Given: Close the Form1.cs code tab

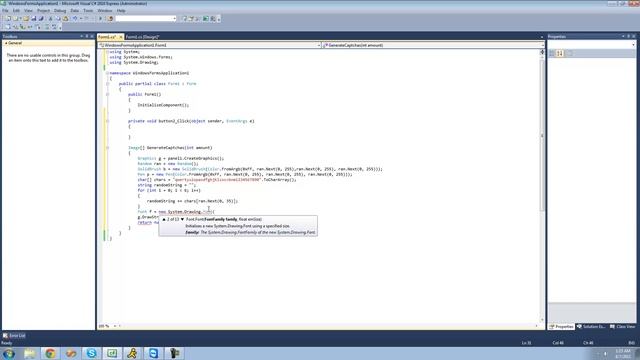Looking at the screenshot, I should (120, 37).
